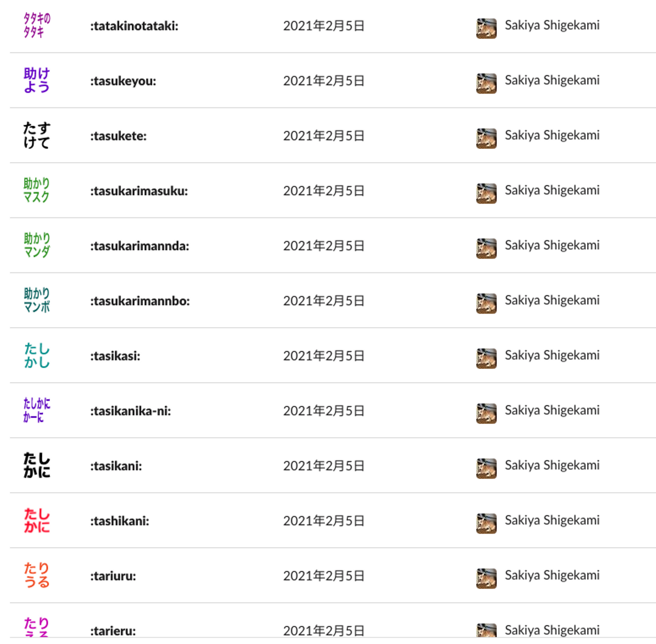
Task: Click the tatakinotataki emoji image
Action: 36,26
